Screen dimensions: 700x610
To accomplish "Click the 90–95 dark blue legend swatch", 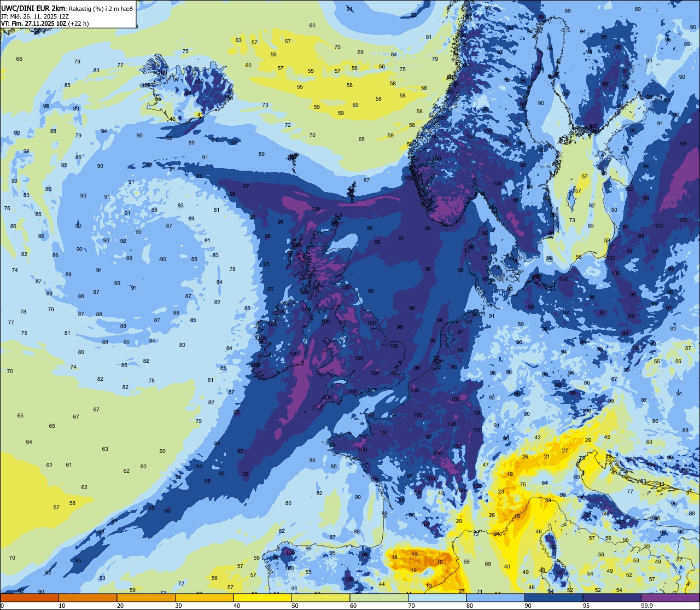I will click(x=553, y=597).
